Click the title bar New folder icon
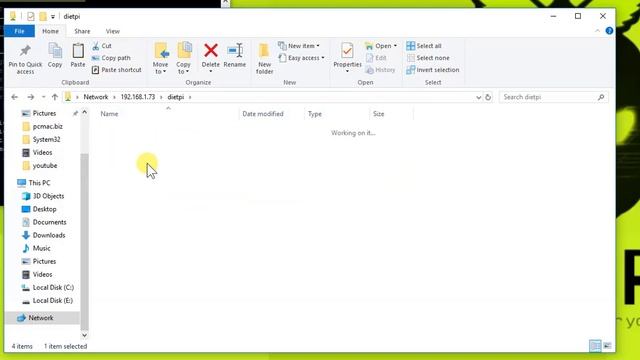 [x=43, y=16]
